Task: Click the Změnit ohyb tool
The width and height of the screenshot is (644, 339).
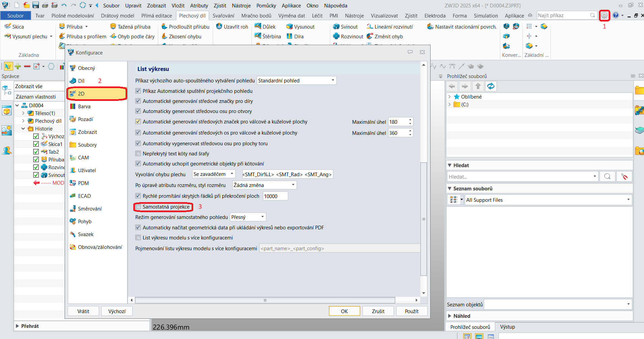Action: tap(385, 36)
